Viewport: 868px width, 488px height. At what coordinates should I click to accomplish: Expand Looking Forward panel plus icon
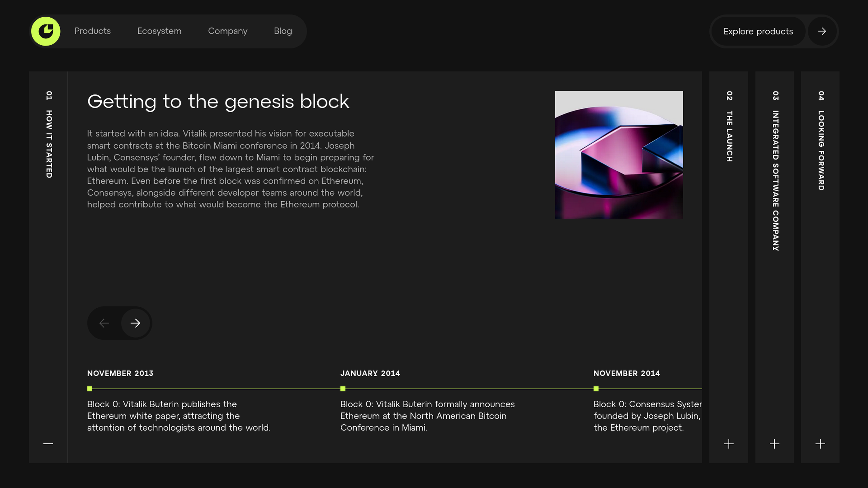tap(820, 444)
